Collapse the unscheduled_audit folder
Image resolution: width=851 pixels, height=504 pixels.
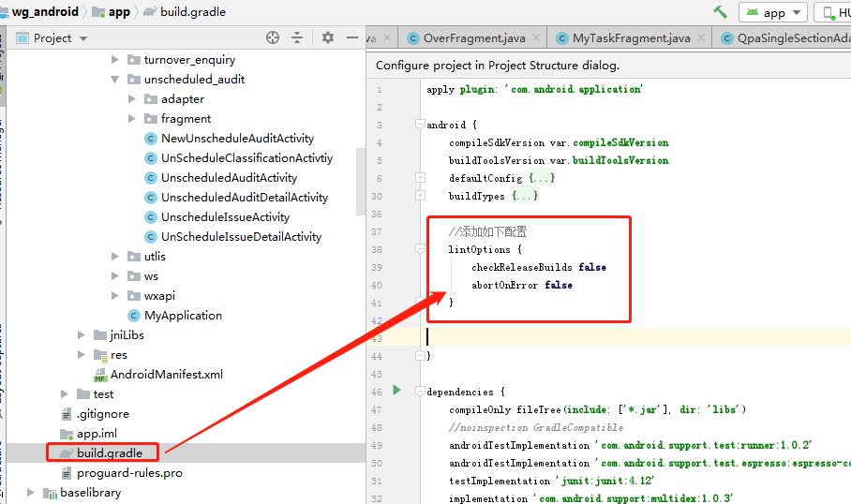coord(114,80)
